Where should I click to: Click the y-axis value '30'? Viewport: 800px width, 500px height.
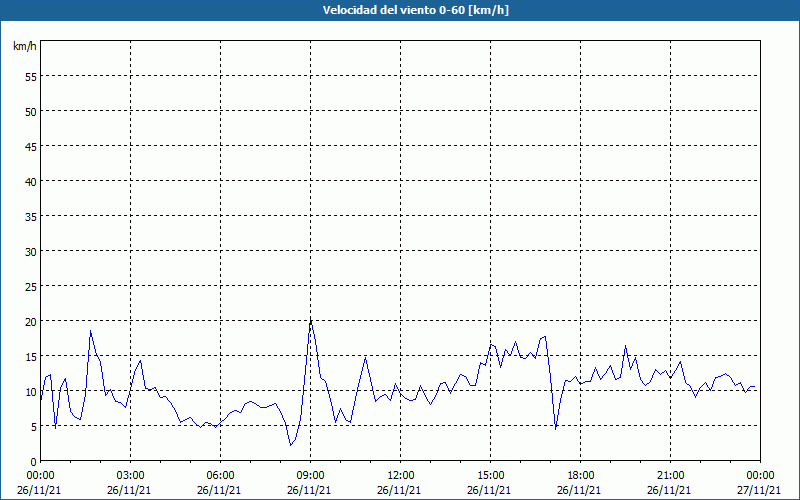(x=31, y=252)
